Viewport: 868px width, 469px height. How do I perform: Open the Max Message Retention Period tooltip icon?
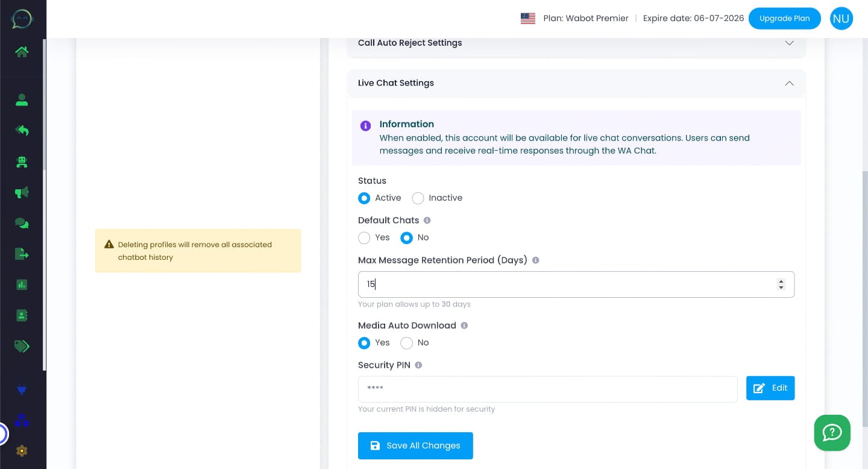click(535, 260)
